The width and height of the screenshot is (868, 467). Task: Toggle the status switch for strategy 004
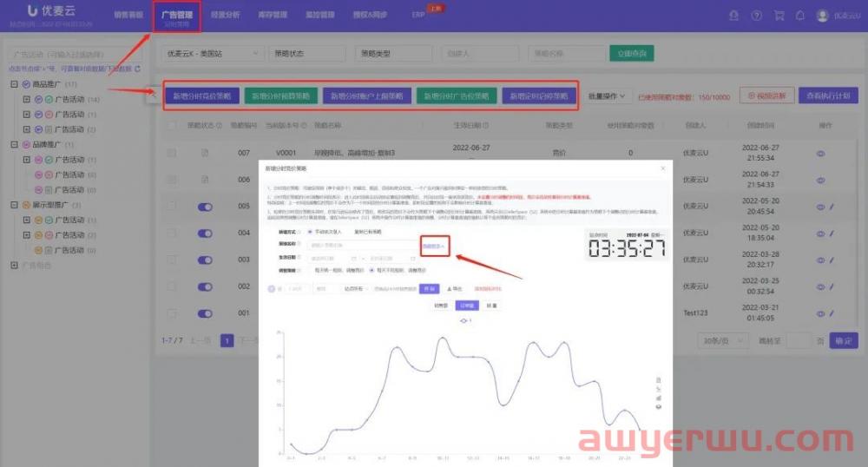point(205,233)
